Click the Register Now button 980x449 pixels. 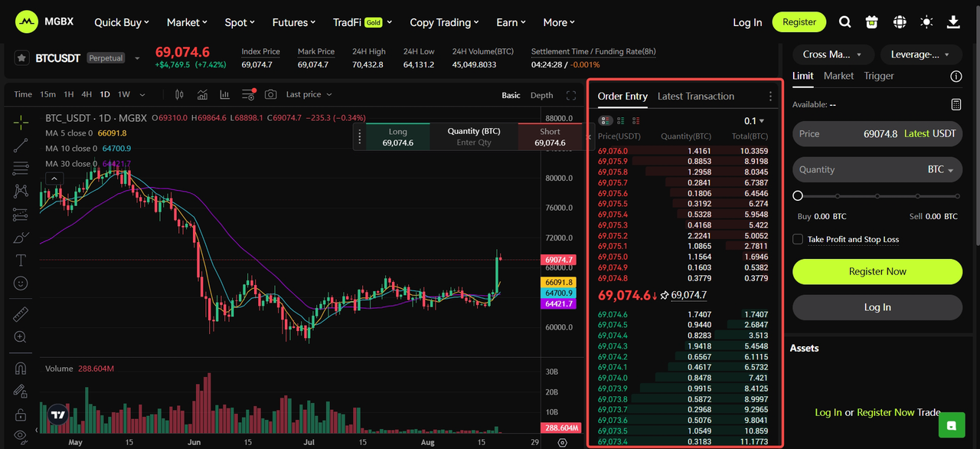877,271
